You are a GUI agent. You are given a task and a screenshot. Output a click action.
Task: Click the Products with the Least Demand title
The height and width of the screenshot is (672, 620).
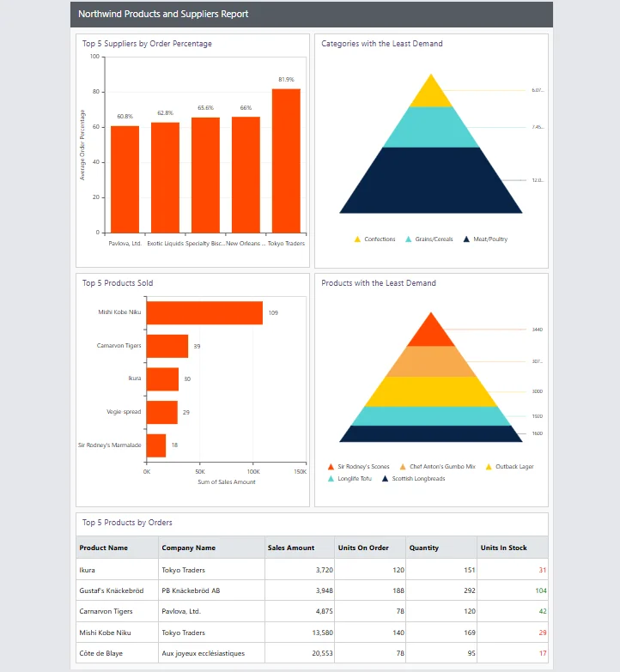379,283
